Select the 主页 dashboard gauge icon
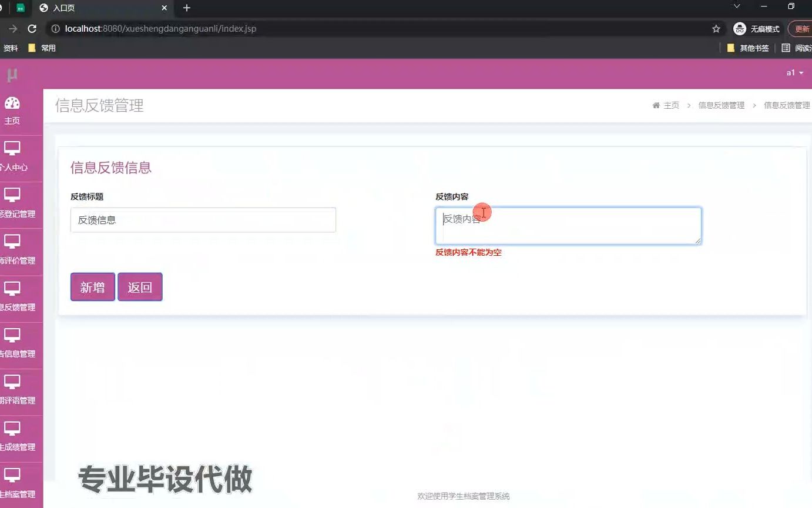The height and width of the screenshot is (508, 812). point(13,103)
